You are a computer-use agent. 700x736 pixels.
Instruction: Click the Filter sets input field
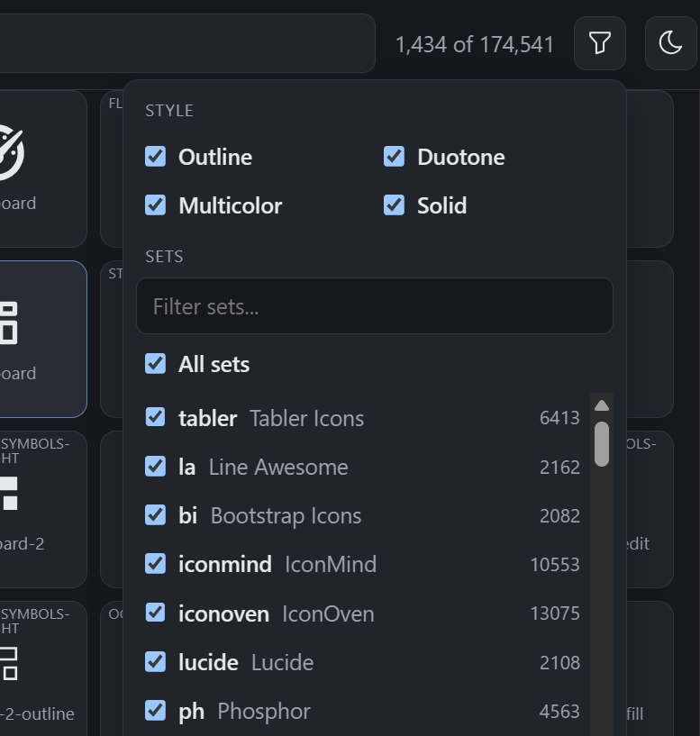pyautogui.click(x=375, y=306)
